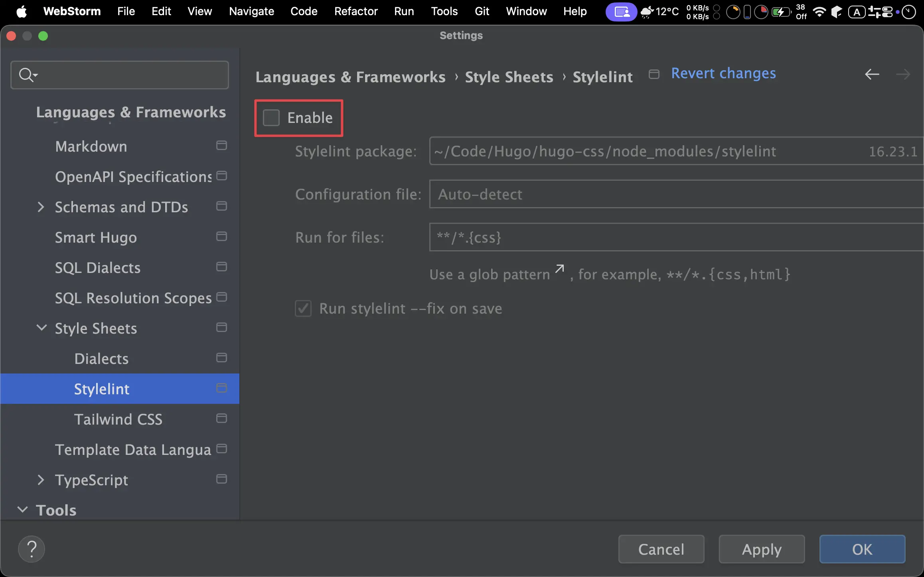Click the Stylelint package path field
This screenshot has height=577, width=924.
[676, 151]
